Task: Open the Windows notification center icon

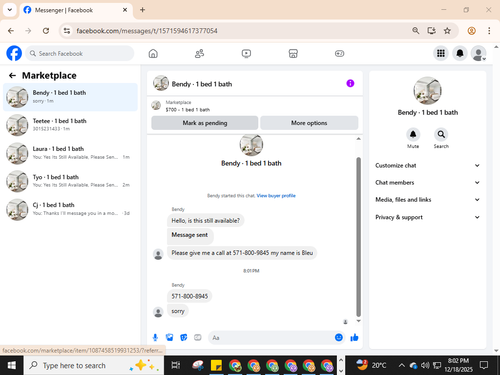Action: (x=484, y=366)
